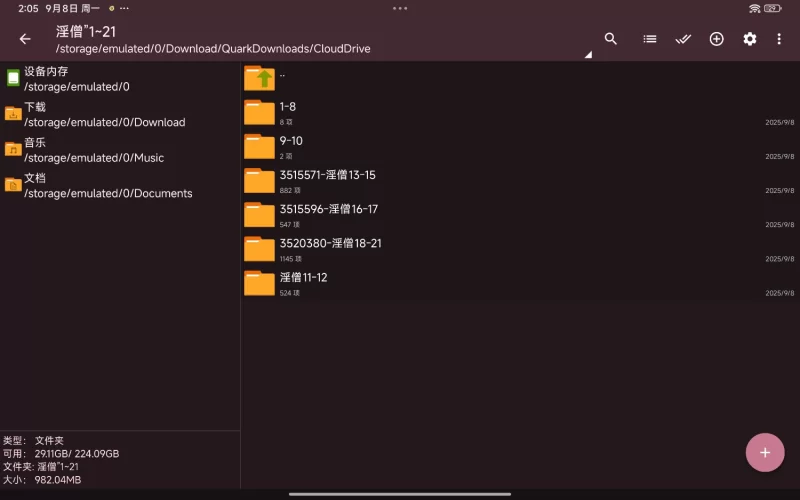Click the 2 项 item count
800x500 pixels.
click(286, 156)
